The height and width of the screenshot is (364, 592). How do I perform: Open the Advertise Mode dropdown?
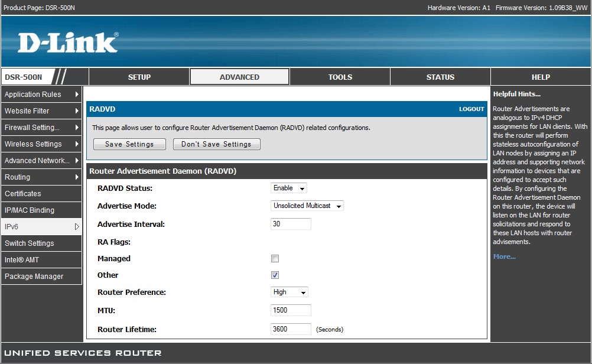(307, 206)
